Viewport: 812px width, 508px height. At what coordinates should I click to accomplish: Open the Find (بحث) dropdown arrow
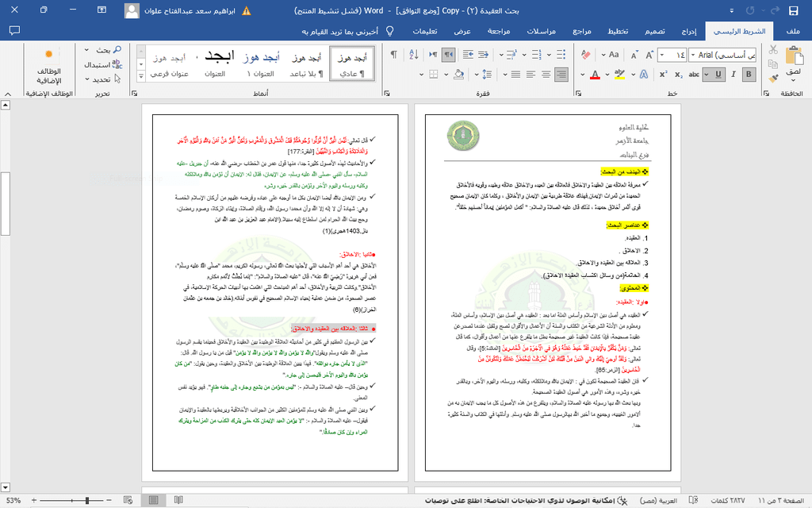(x=86, y=50)
